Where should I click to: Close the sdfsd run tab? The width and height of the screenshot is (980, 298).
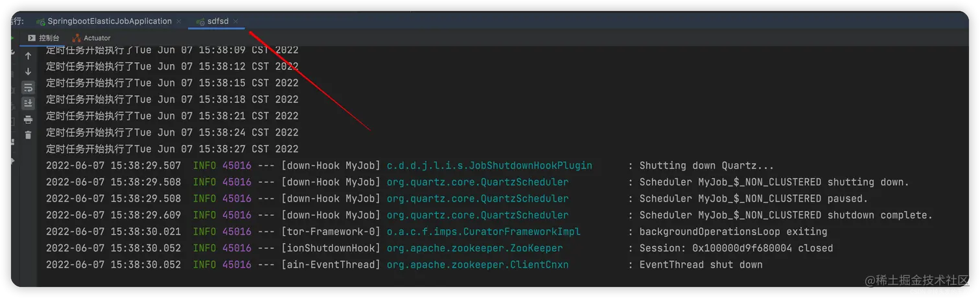tap(236, 21)
